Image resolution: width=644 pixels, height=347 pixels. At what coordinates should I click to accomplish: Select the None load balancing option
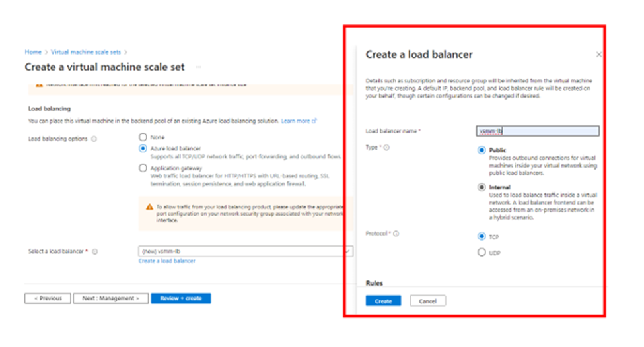(143, 137)
